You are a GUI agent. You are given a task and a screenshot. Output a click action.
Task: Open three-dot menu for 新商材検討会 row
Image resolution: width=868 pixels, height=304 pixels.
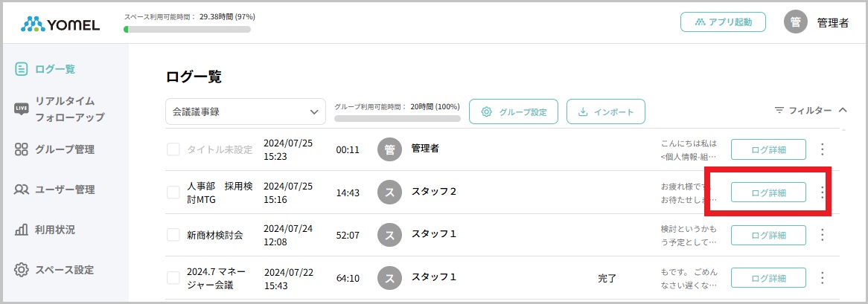[822, 235]
